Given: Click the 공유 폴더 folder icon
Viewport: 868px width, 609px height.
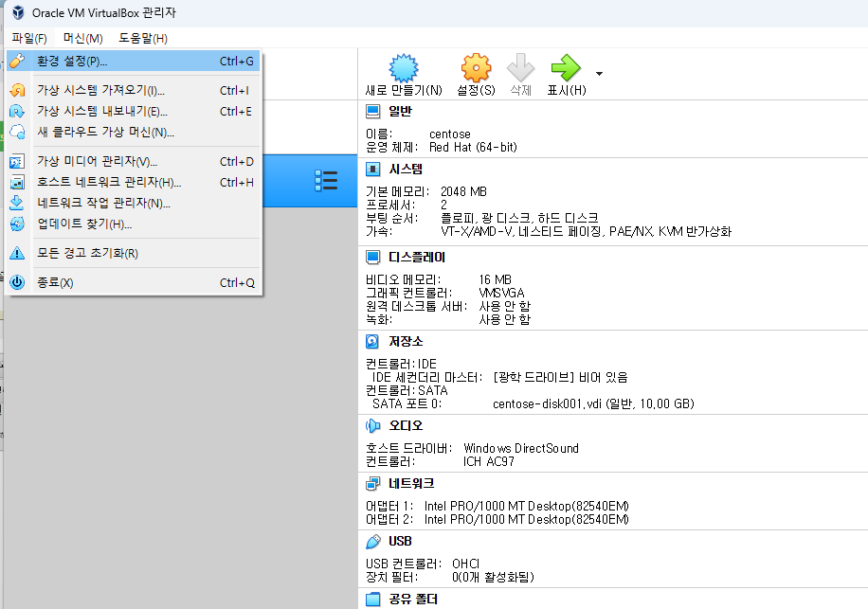Looking at the screenshot, I should click(373, 599).
